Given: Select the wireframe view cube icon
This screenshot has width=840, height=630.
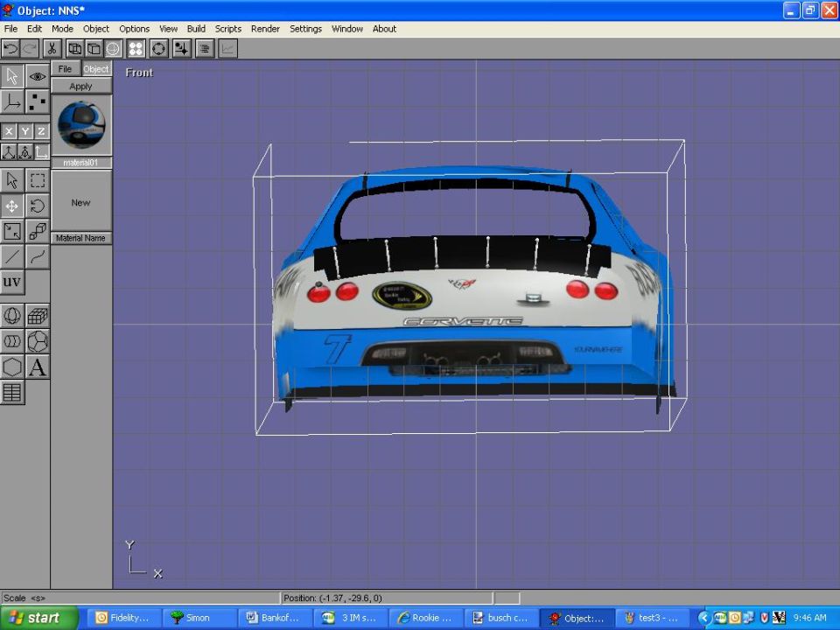Looking at the screenshot, I should (74, 49).
